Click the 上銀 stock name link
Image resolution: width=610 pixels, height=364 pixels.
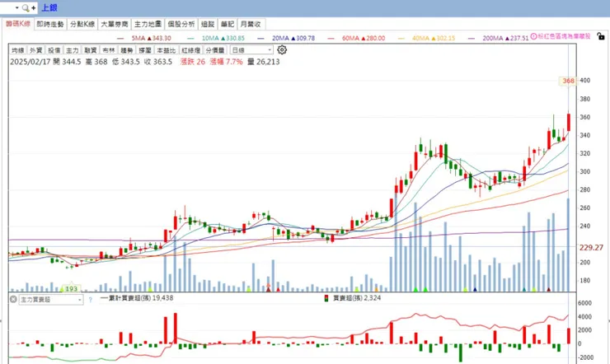49,7
